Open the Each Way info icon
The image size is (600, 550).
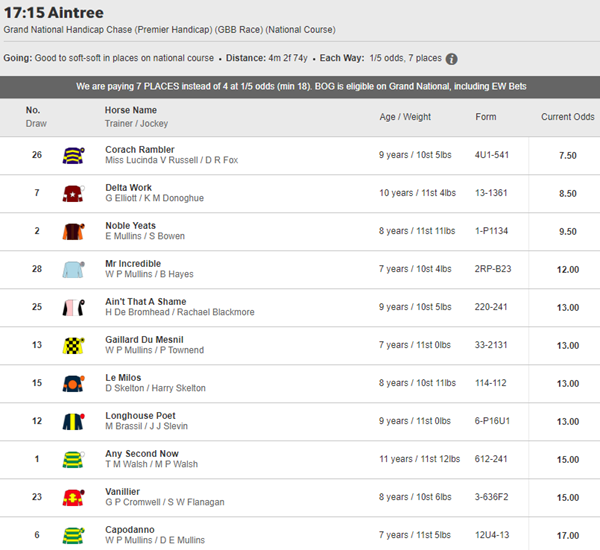[x=452, y=59]
